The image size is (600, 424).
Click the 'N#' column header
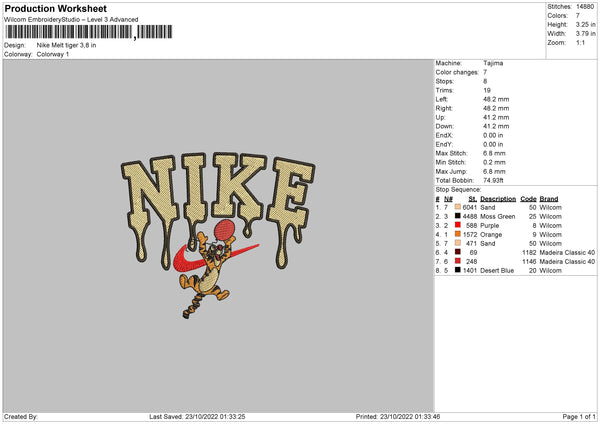[448, 199]
